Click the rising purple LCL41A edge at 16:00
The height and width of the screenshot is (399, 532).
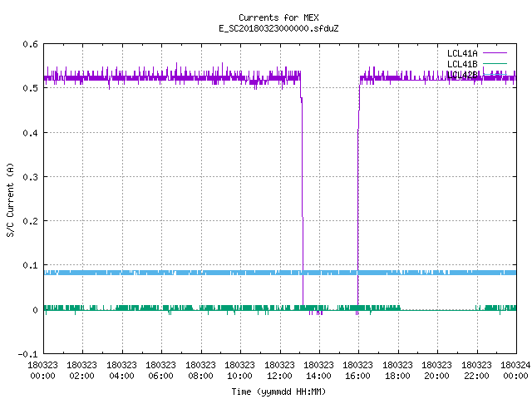coord(358,194)
